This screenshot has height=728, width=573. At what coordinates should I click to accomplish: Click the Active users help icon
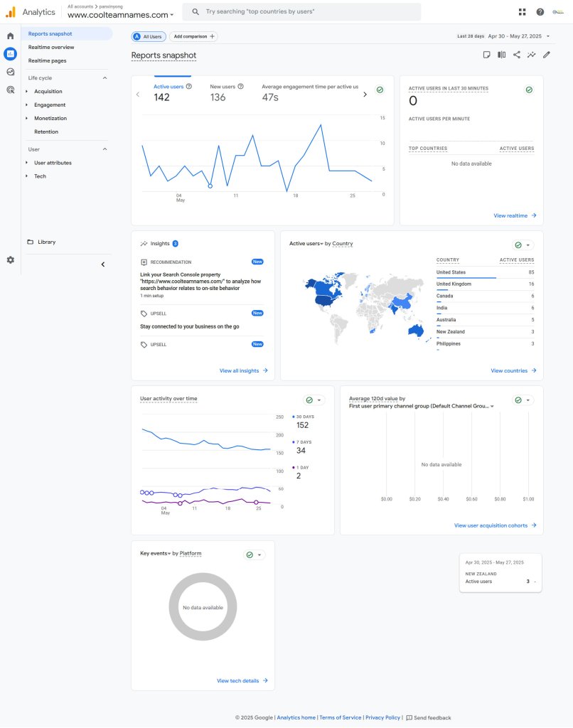(x=189, y=86)
